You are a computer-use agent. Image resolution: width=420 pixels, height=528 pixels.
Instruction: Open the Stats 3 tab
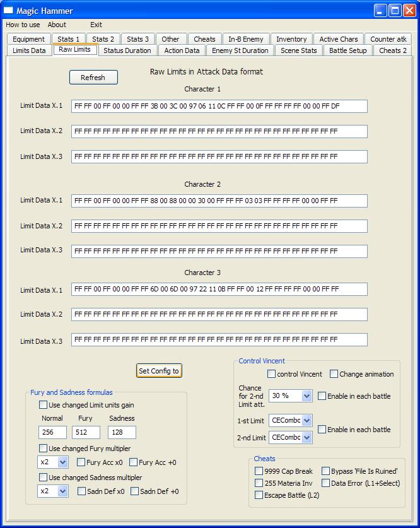pos(137,39)
